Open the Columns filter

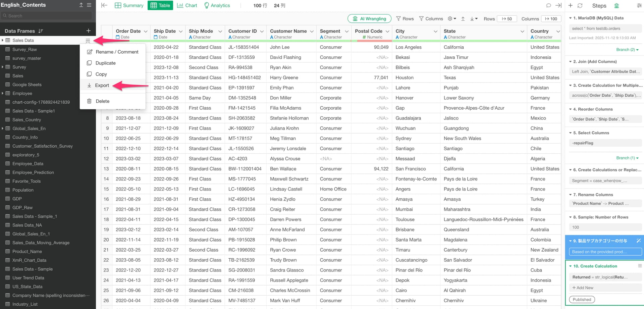tap(431, 19)
